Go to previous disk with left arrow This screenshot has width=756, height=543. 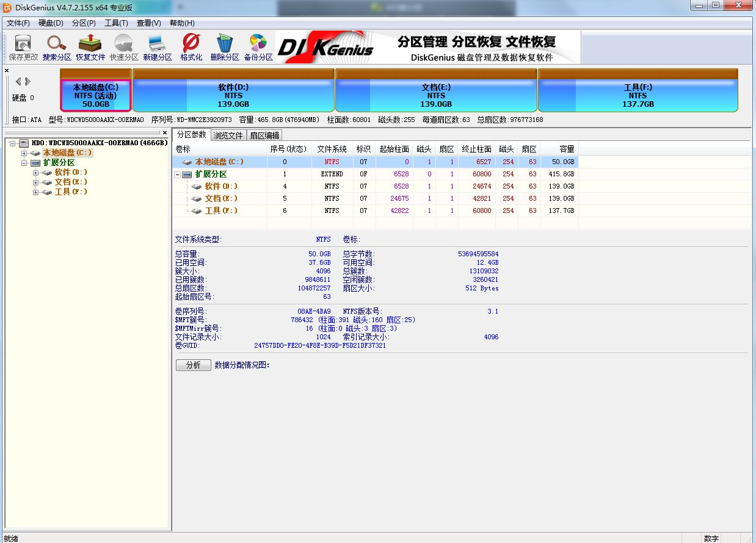[18, 82]
